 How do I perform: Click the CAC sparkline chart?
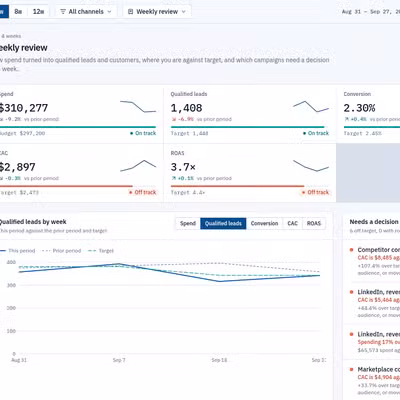pos(138,166)
